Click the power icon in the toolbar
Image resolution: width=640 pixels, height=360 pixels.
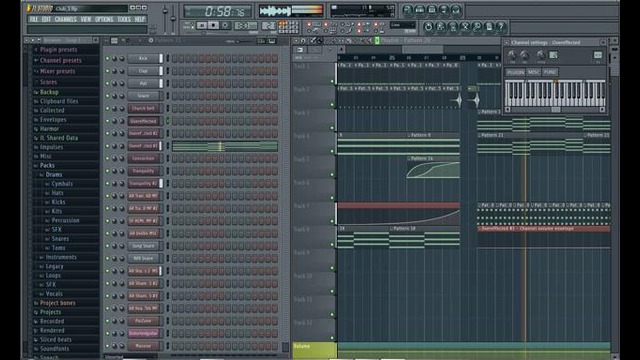coord(428,27)
